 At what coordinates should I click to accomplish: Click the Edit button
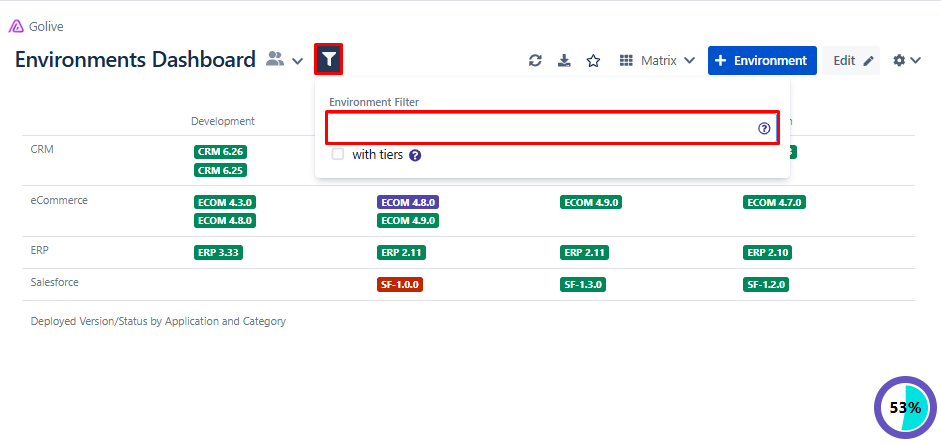click(852, 61)
